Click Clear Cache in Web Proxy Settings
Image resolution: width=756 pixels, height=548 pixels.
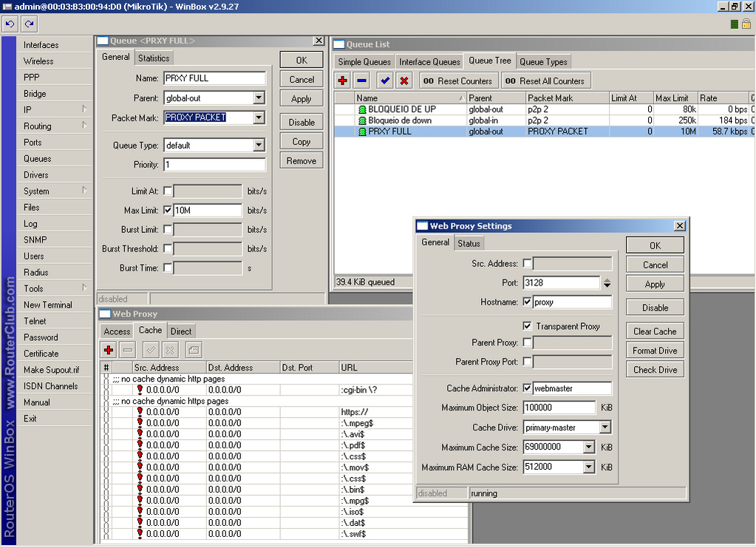pos(655,331)
